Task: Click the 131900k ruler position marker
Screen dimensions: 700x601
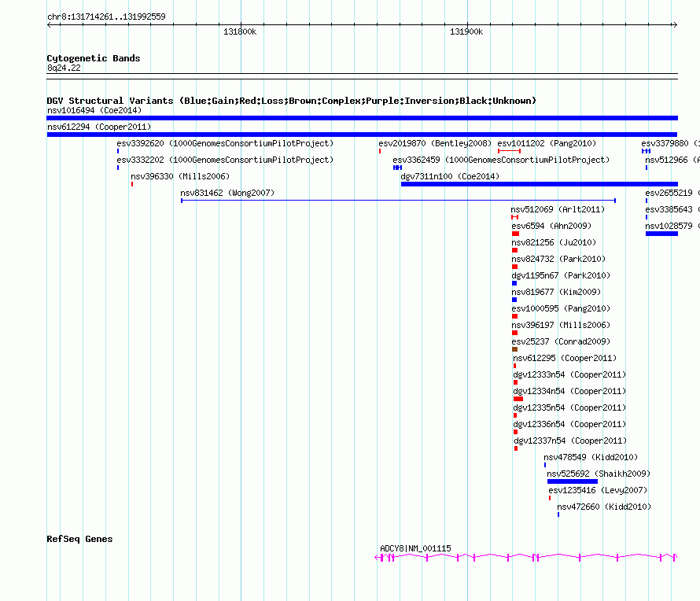Action: click(x=466, y=31)
